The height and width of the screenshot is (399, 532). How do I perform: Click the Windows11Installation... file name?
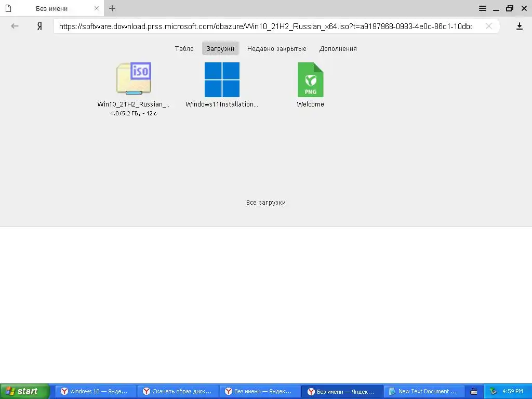[x=222, y=104]
